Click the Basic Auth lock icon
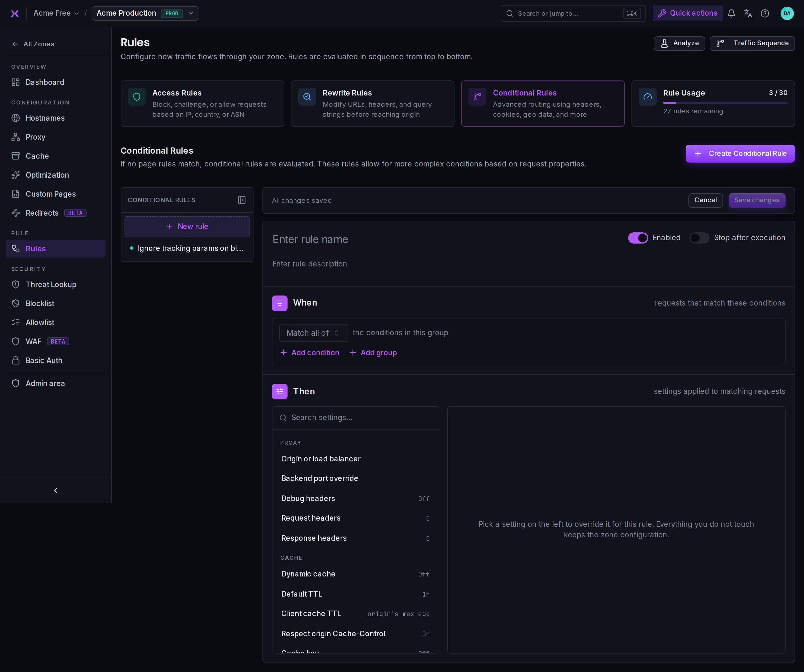This screenshot has height=672, width=804. (16, 361)
